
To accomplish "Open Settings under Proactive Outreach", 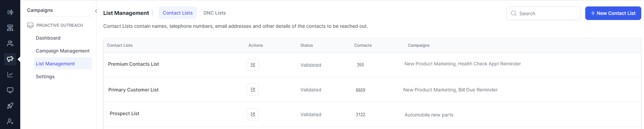I will click(x=45, y=77).
